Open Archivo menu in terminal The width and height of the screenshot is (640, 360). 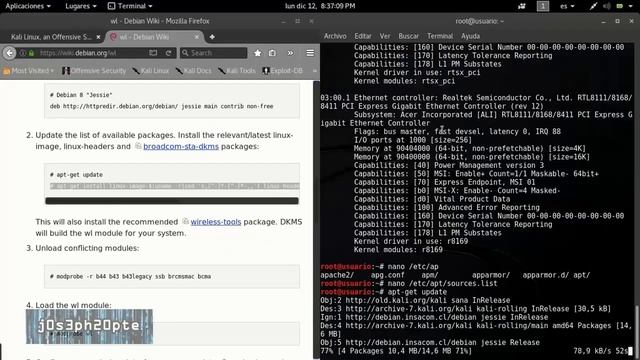335,36
